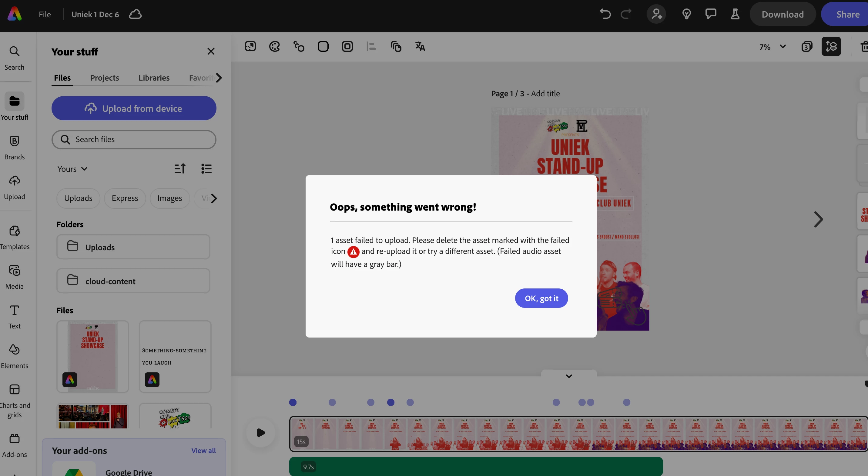868x476 pixels.
Task: Collapse the timeline with chevron handle
Action: [569, 376]
